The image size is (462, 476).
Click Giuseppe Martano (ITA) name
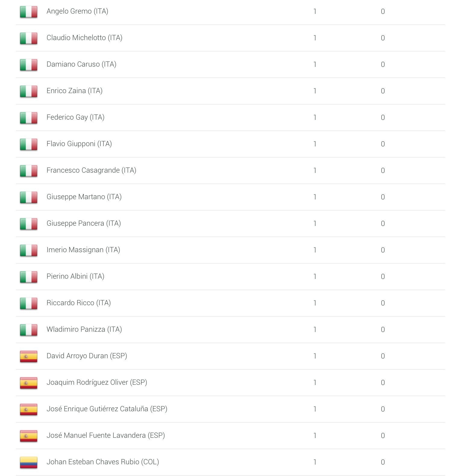(x=84, y=197)
